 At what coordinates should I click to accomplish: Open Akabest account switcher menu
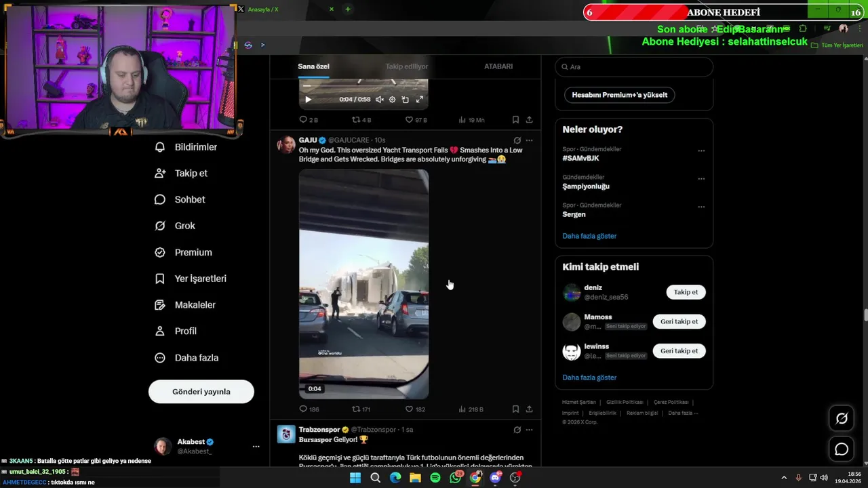(x=256, y=447)
